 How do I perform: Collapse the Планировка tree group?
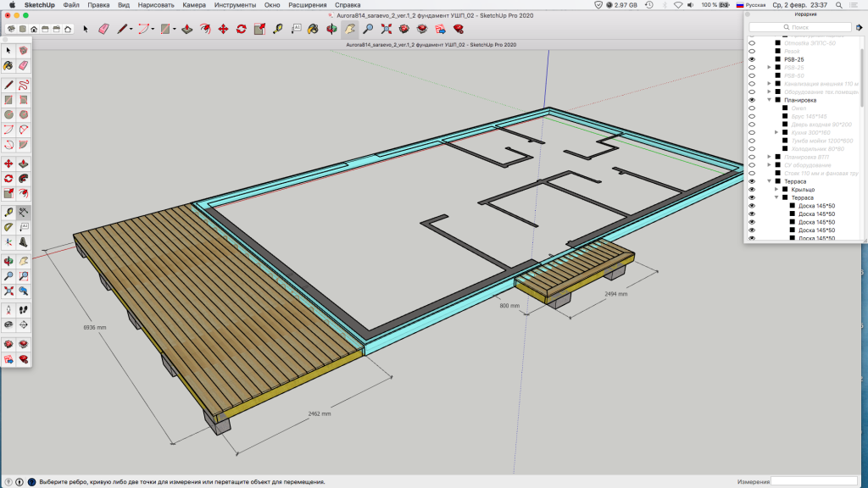tap(769, 100)
